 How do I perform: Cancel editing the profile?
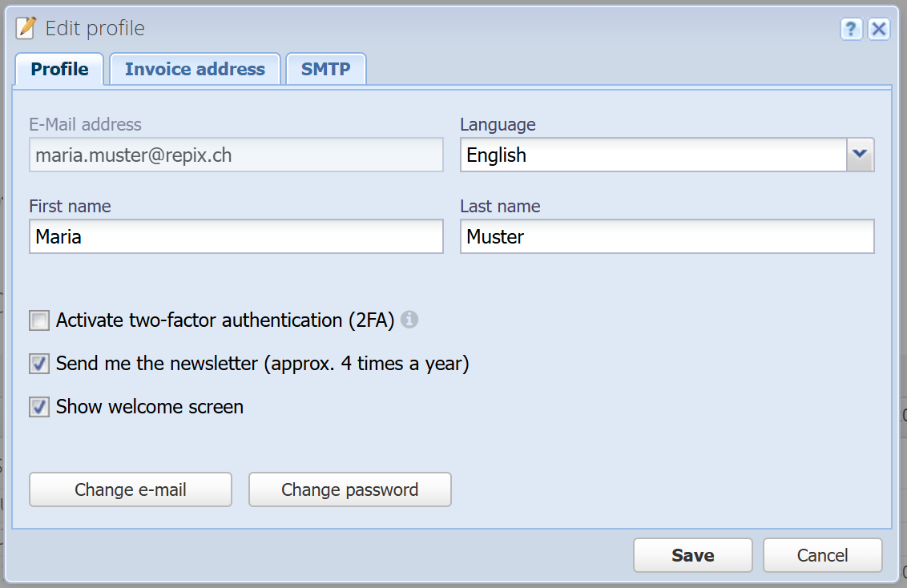coord(823,556)
